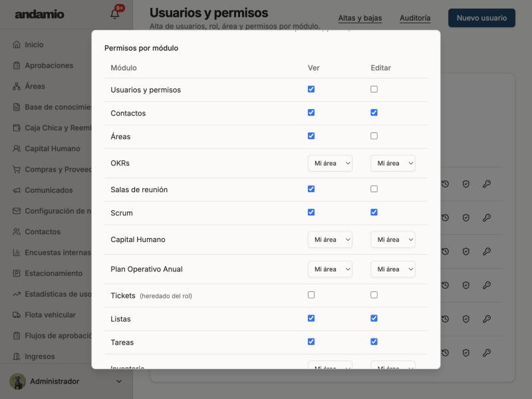Click the Aprobaciones clipboard icon
Viewport: 532px width, 399px height.
click(16, 65)
